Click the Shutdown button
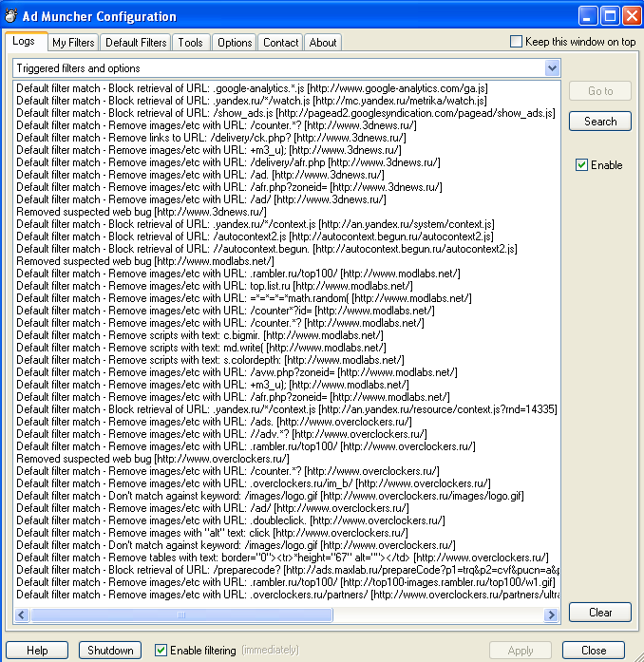 [110, 651]
